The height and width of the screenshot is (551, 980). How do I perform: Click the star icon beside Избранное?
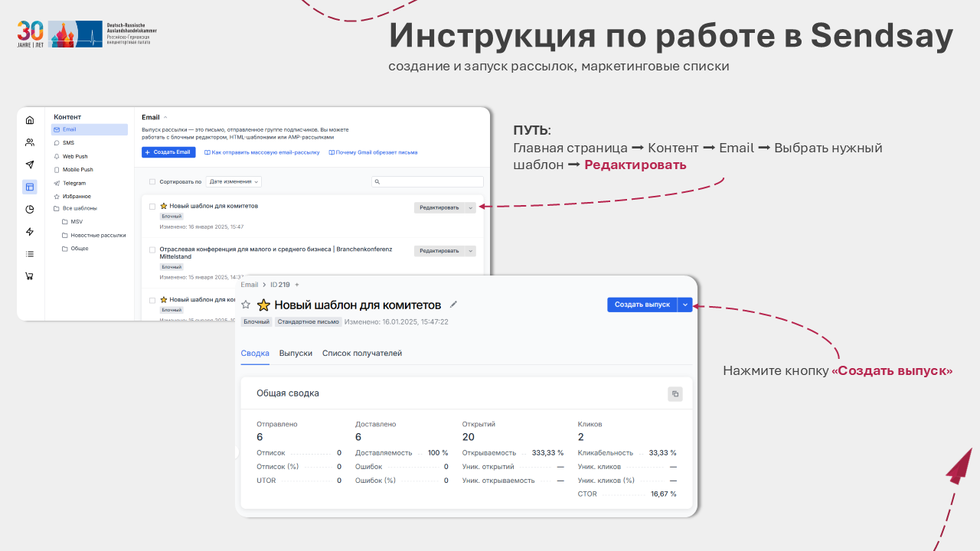(x=57, y=197)
